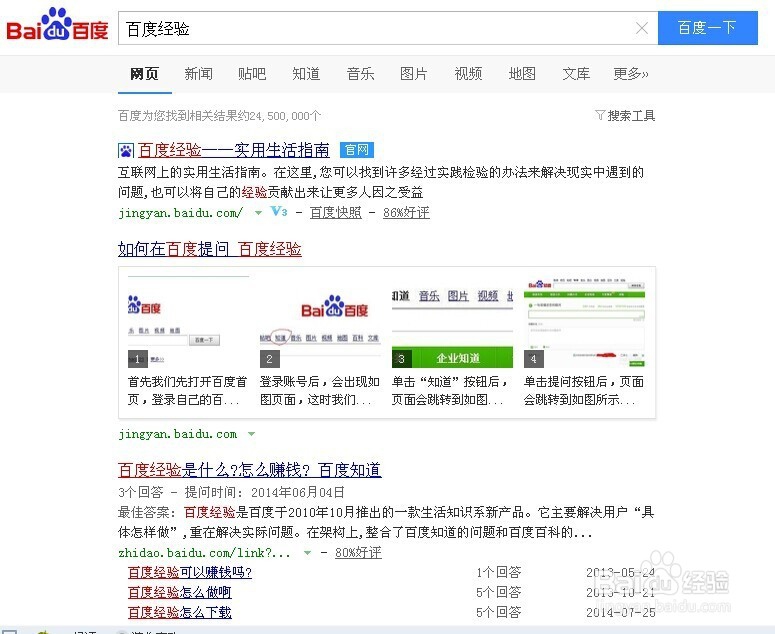
Task: Open 百度经验怎么下载 question
Action: pos(179,612)
